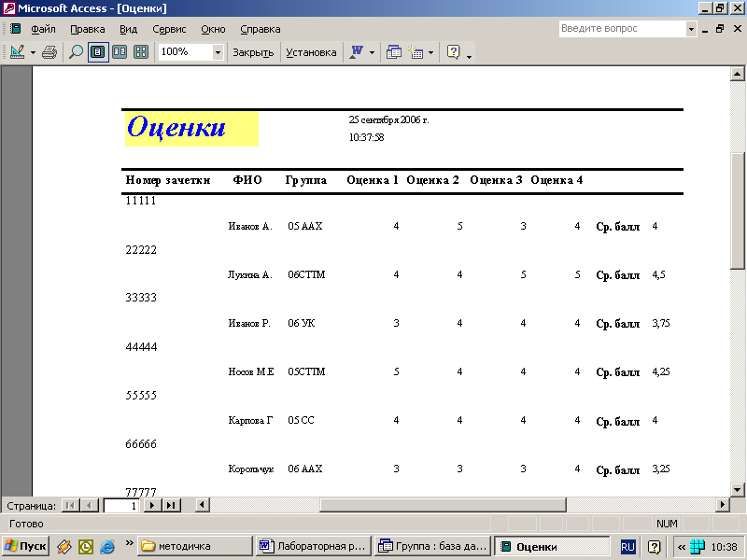This screenshot has height=560, width=747.
Task: Go to the first page button
Action: (x=71, y=505)
